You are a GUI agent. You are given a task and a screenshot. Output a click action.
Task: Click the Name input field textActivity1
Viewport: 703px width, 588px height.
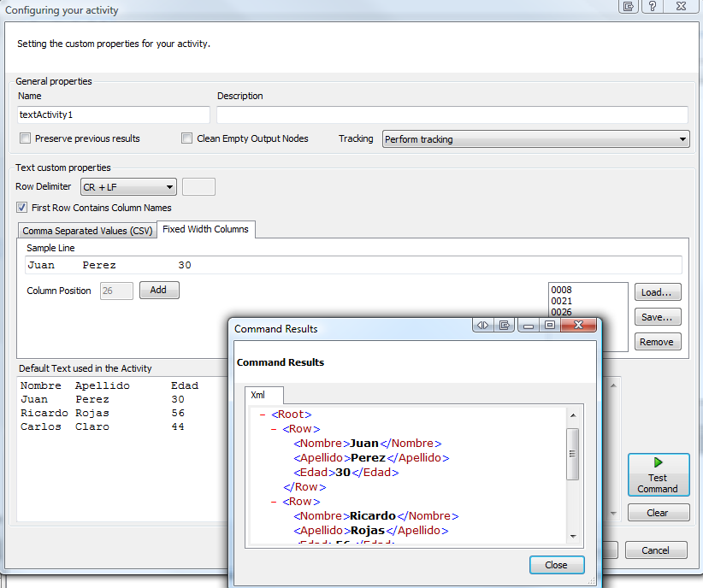[114, 115]
